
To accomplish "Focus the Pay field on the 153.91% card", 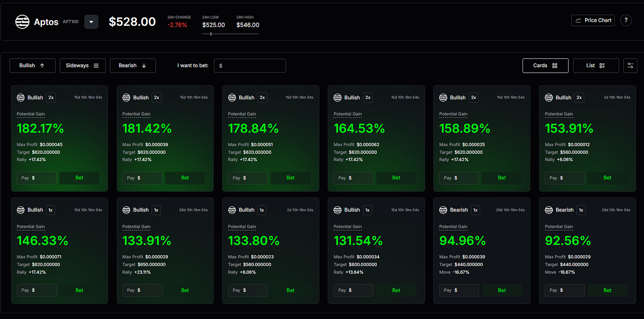I will point(565,178).
